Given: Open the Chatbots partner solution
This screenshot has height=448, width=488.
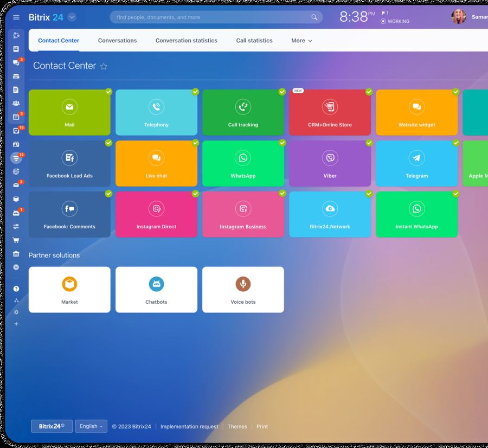Looking at the screenshot, I should 156,290.
